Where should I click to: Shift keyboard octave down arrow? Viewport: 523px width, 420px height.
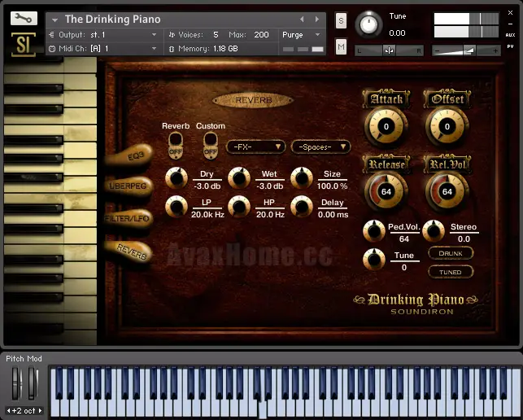pyautogui.click(x=8, y=411)
